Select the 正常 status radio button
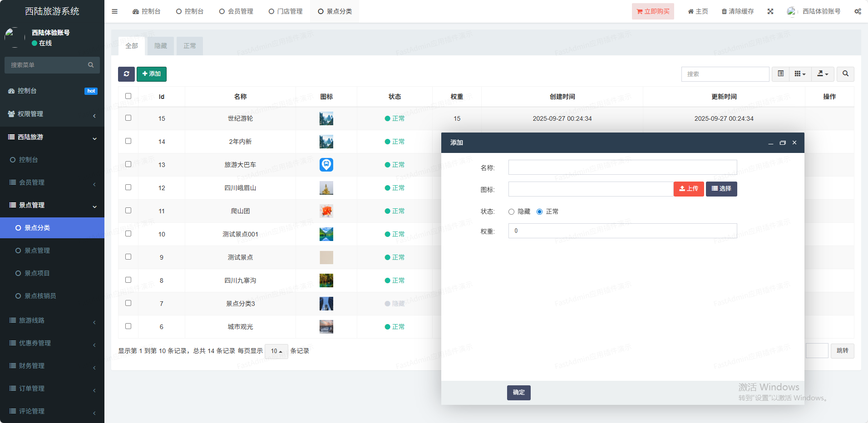The height and width of the screenshot is (423, 868). click(x=540, y=212)
